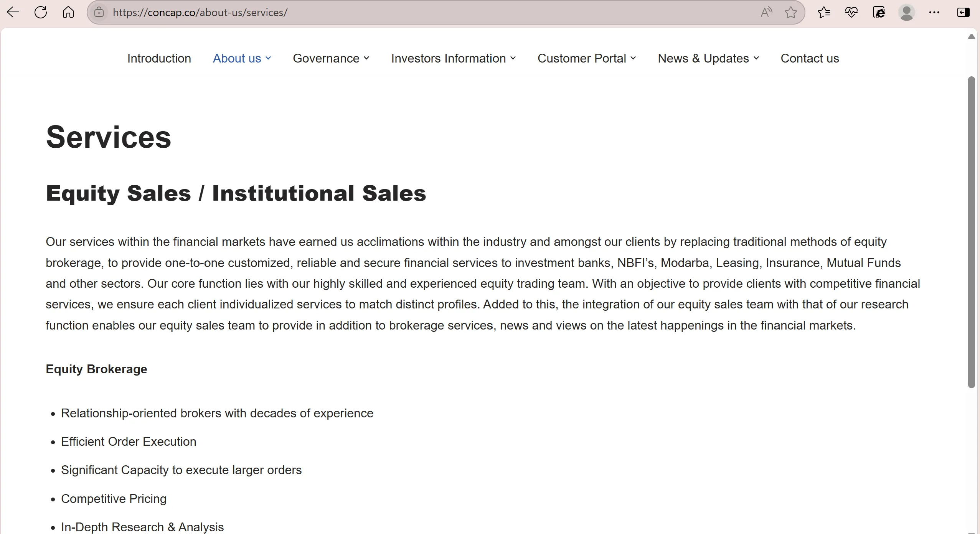Click the browser back arrow

13,12
